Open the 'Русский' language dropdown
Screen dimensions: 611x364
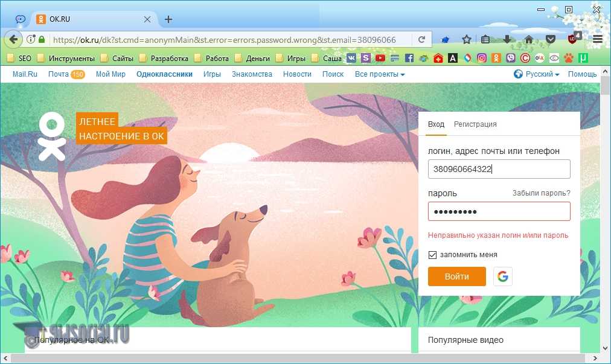(x=537, y=74)
